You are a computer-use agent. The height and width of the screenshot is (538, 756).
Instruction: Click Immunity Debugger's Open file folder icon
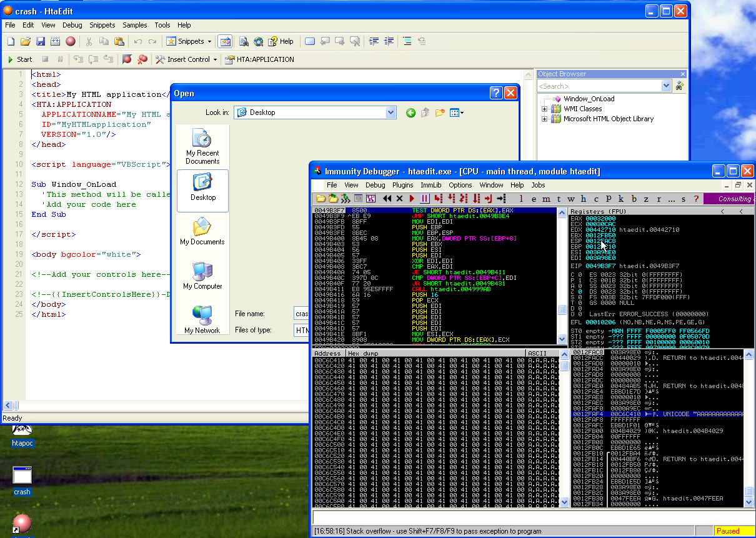pos(321,199)
